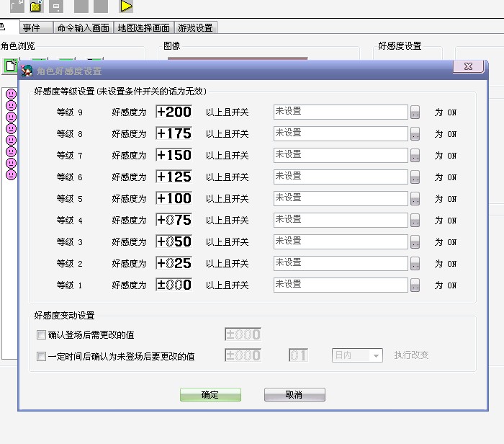Click the +125 affection value for level 6
This screenshot has height=444, width=504.
tap(174, 177)
